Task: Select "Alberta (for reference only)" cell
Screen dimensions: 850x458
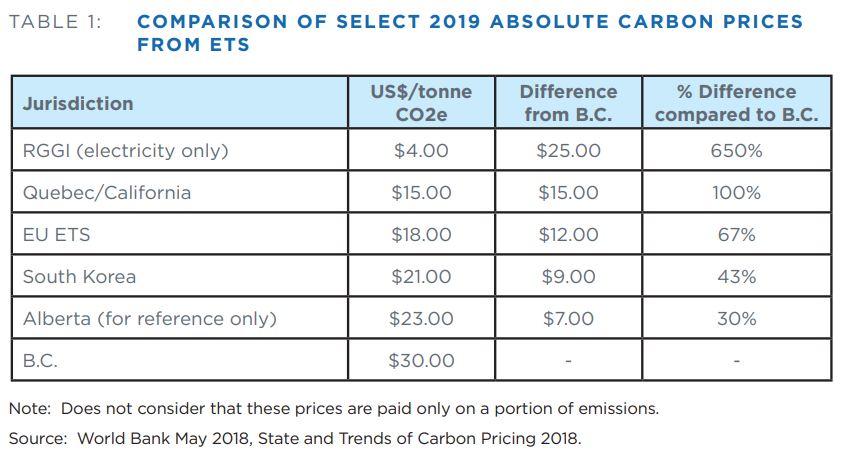Action: tap(149, 319)
